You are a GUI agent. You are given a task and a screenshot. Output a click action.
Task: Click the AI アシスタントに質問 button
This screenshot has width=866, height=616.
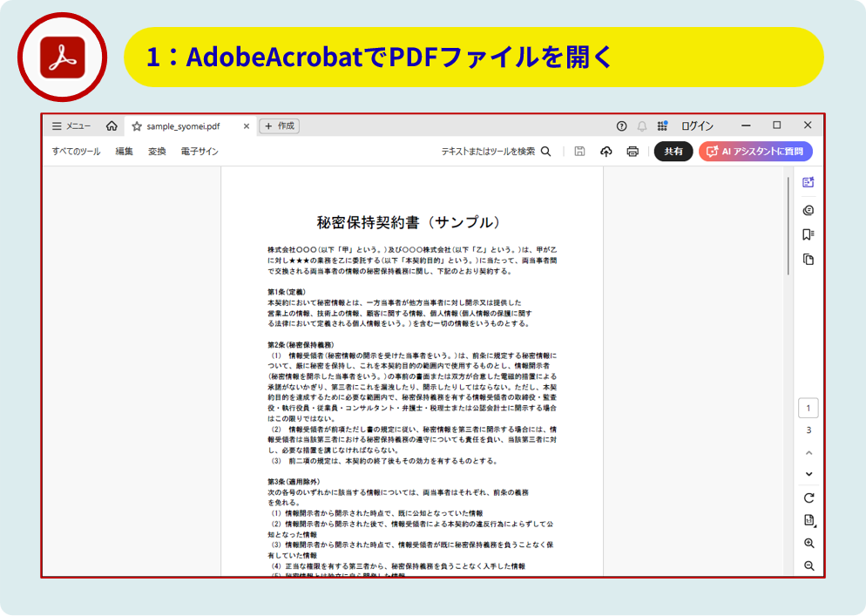click(x=755, y=152)
